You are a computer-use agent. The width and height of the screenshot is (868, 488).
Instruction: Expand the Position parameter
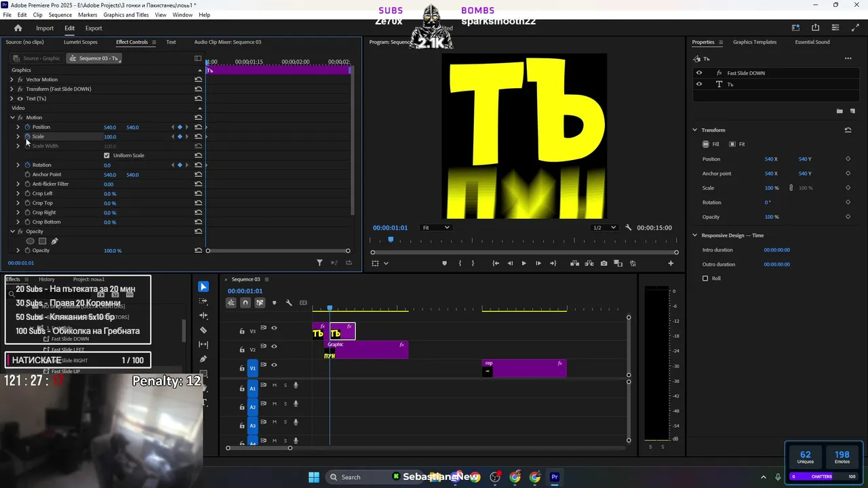click(x=18, y=127)
